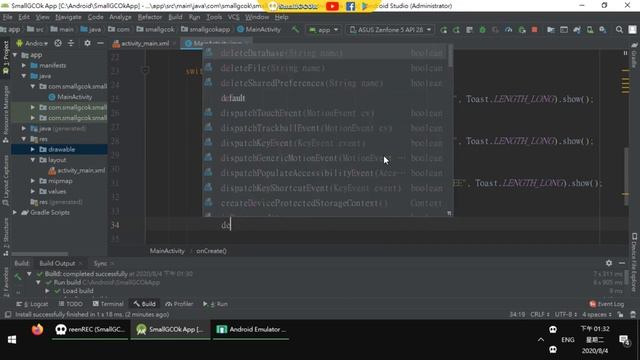
Task: Collapse the layout folder
Action: (x=33, y=160)
